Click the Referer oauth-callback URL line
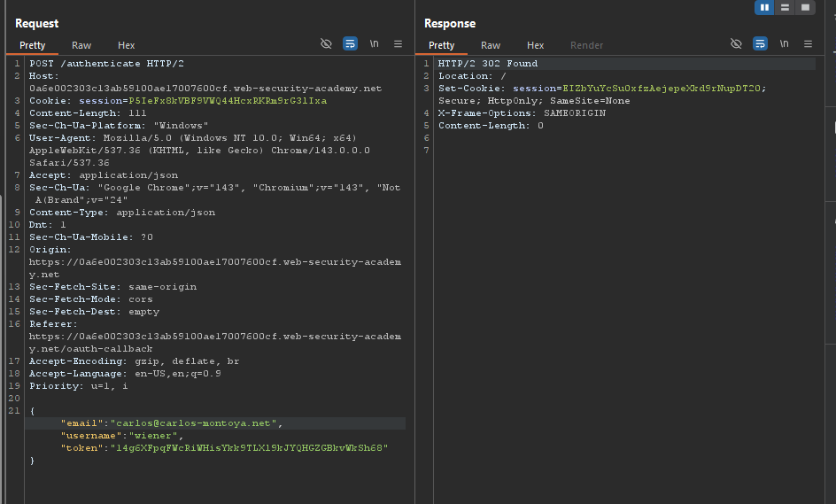The image size is (836, 504). 215,343
